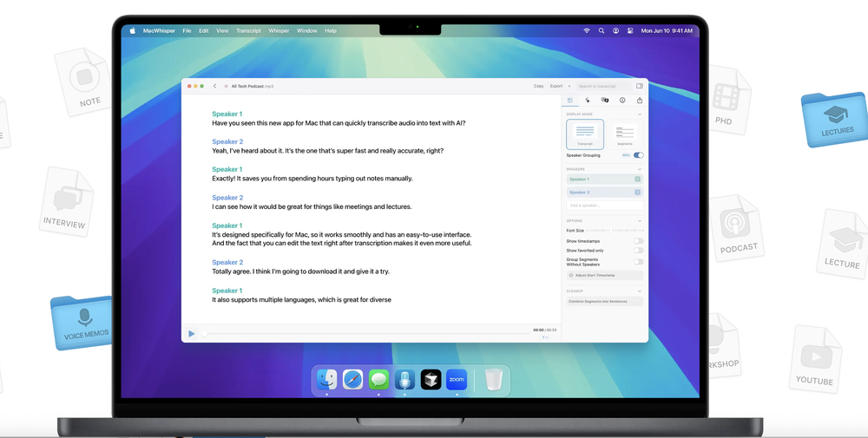
Task: Open the Whisper menu
Action: tap(279, 31)
